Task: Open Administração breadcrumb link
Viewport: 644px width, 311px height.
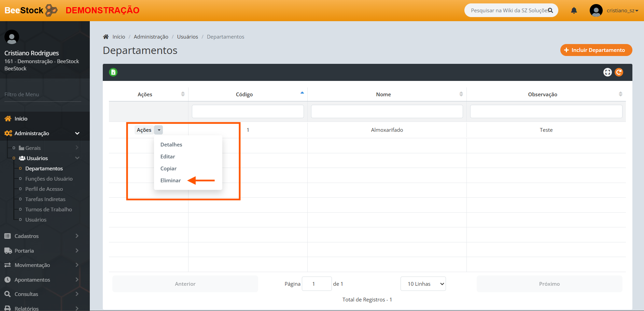Action: coord(151,37)
